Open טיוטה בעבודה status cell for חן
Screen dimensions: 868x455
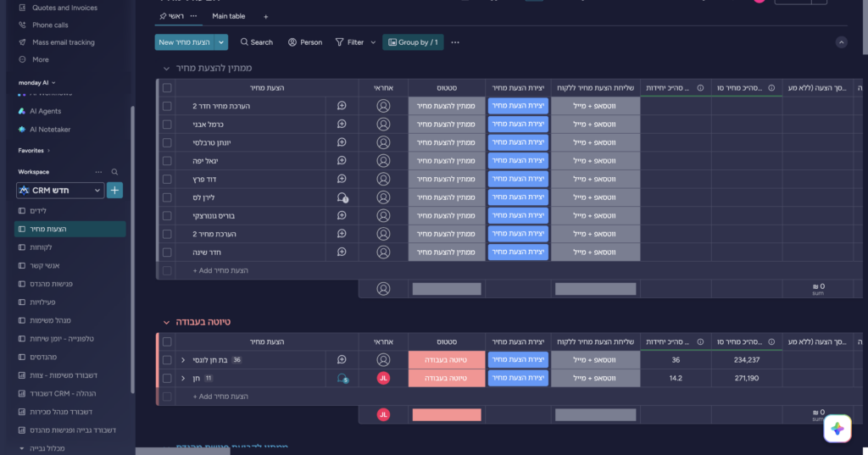tap(447, 378)
